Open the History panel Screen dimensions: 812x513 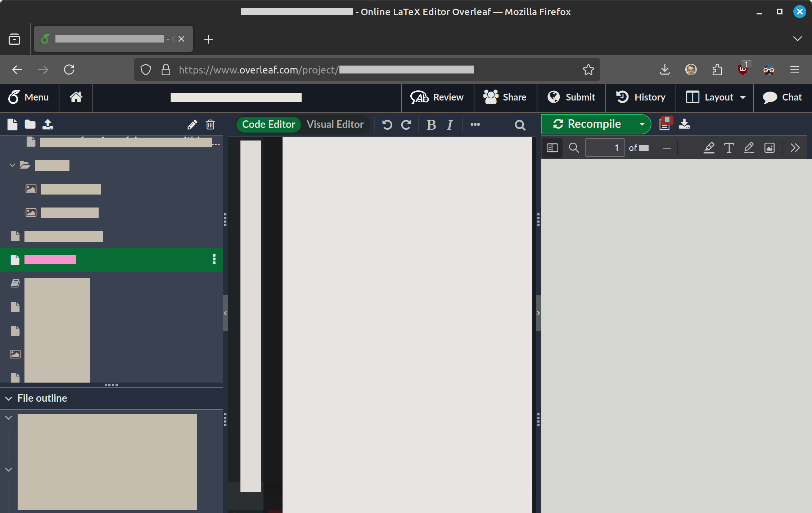(641, 97)
